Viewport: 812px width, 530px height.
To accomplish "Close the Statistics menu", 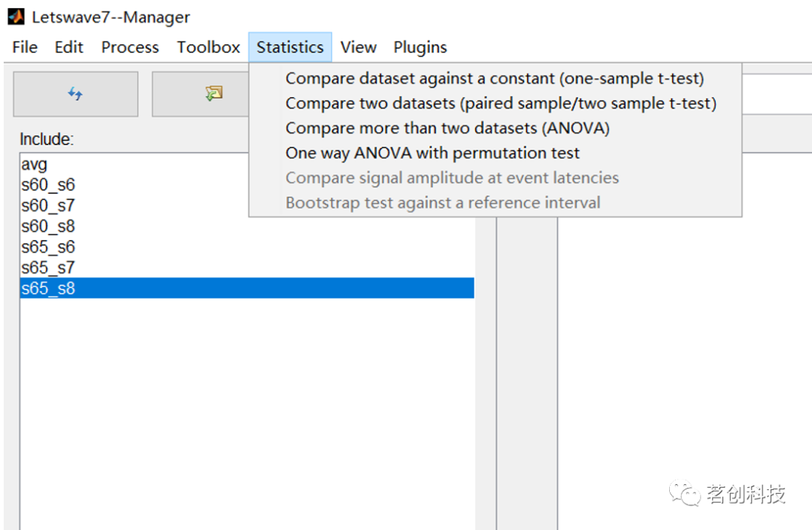I will [x=289, y=47].
